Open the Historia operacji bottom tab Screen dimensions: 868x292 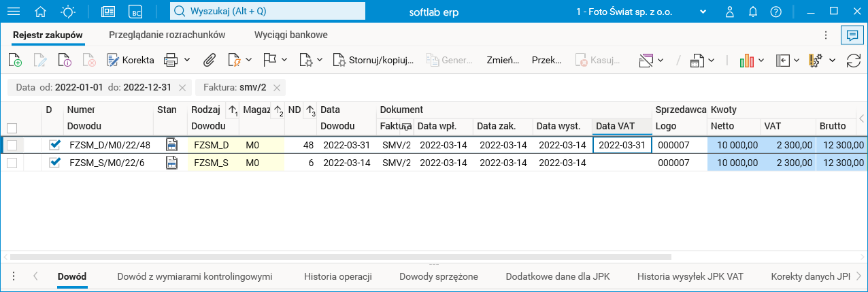pyautogui.click(x=337, y=276)
